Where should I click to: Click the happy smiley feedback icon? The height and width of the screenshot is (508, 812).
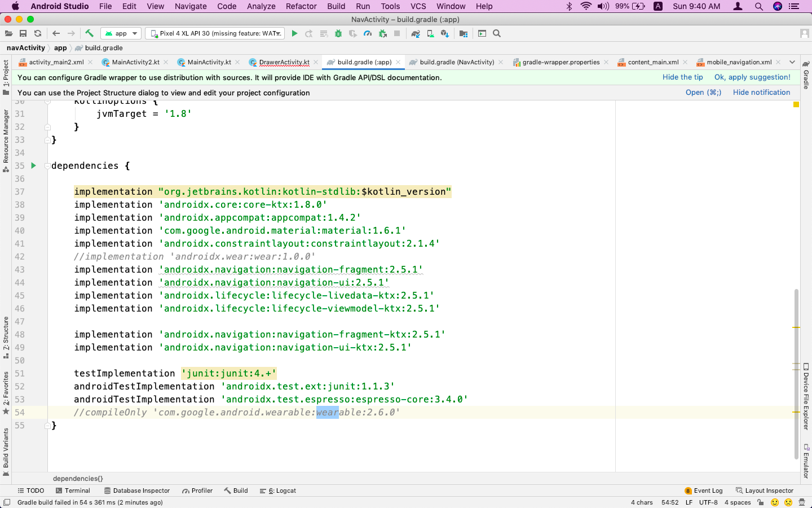tap(775, 502)
